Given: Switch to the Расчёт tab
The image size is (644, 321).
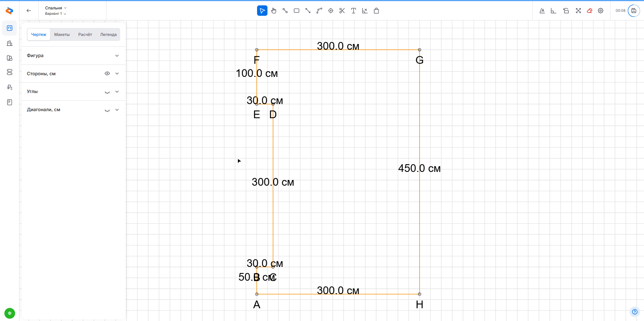Looking at the screenshot, I should pos(85,35).
